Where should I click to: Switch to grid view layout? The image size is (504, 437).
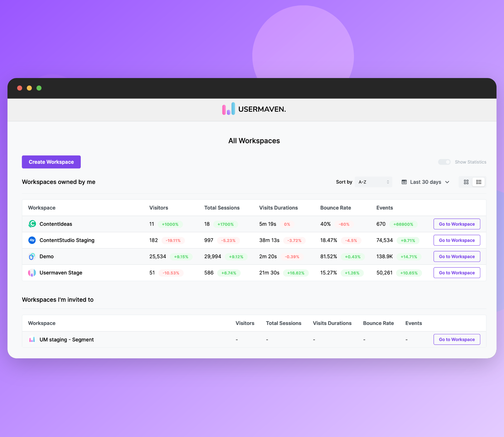point(466,182)
